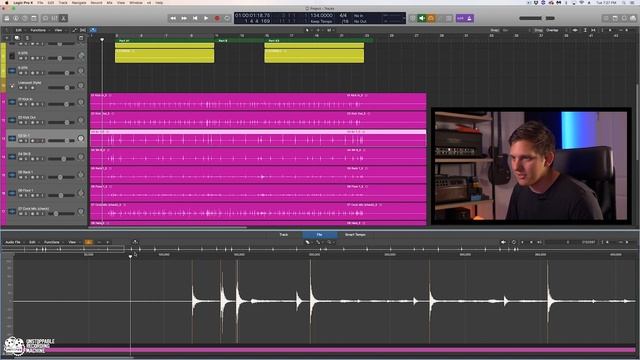The width and height of the screenshot is (640, 360).
Task: Open the editor Edit menu
Action: point(32,242)
